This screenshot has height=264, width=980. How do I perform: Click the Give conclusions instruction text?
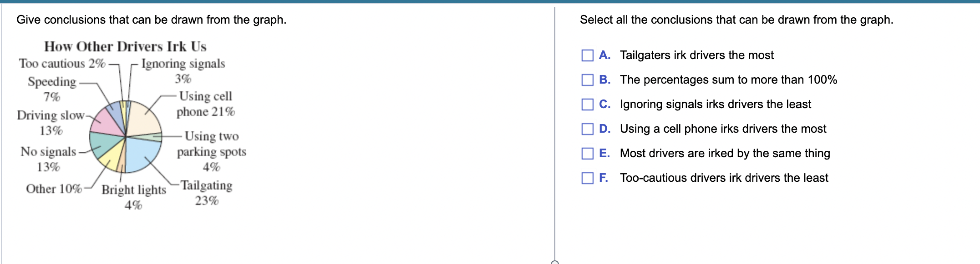[x=151, y=20]
